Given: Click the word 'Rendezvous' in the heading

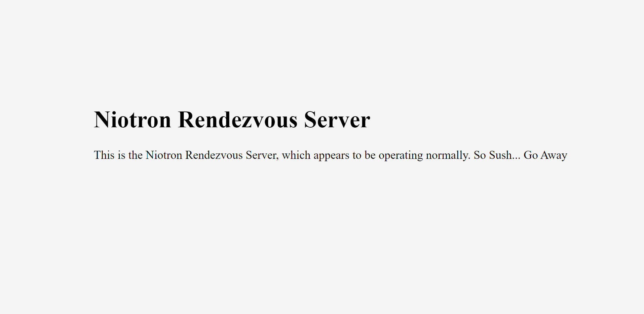Looking at the screenshot, I should 238,120.
